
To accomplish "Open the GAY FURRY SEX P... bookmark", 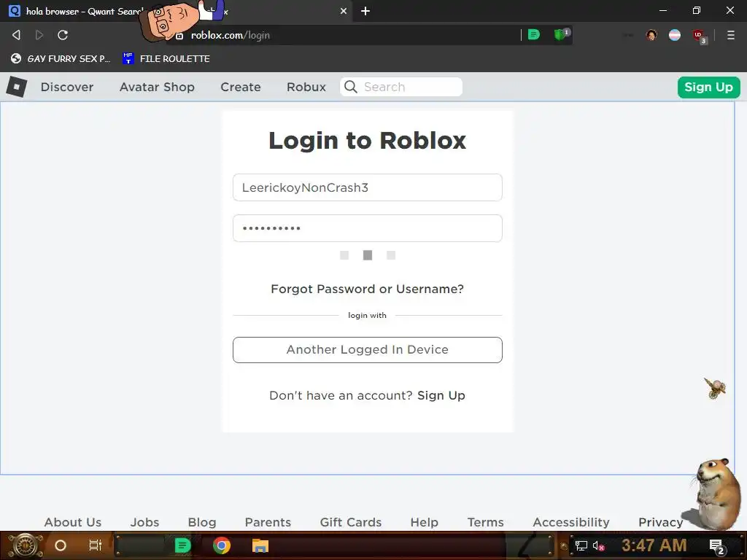I will point(61,58).
